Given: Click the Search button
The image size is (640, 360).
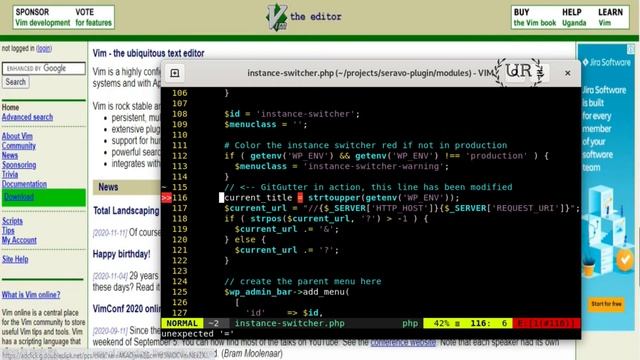Looking at the screenshot, I should (16, 82).
